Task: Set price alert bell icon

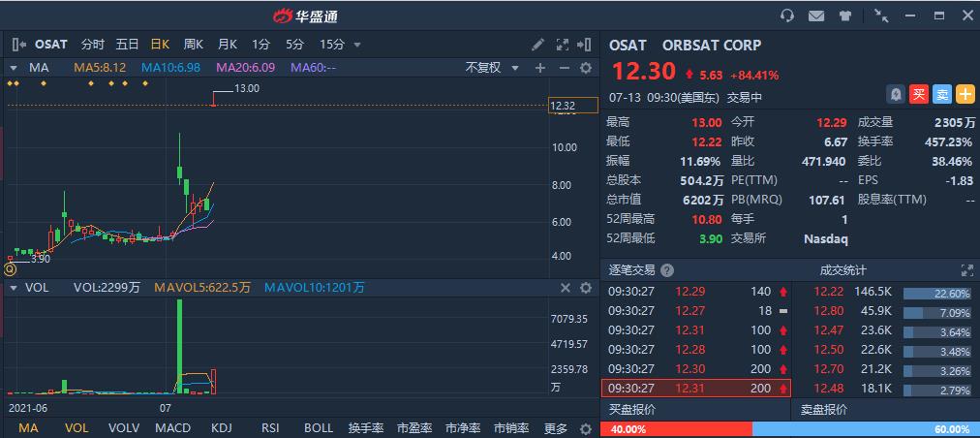Action: [x=896, y=95]
